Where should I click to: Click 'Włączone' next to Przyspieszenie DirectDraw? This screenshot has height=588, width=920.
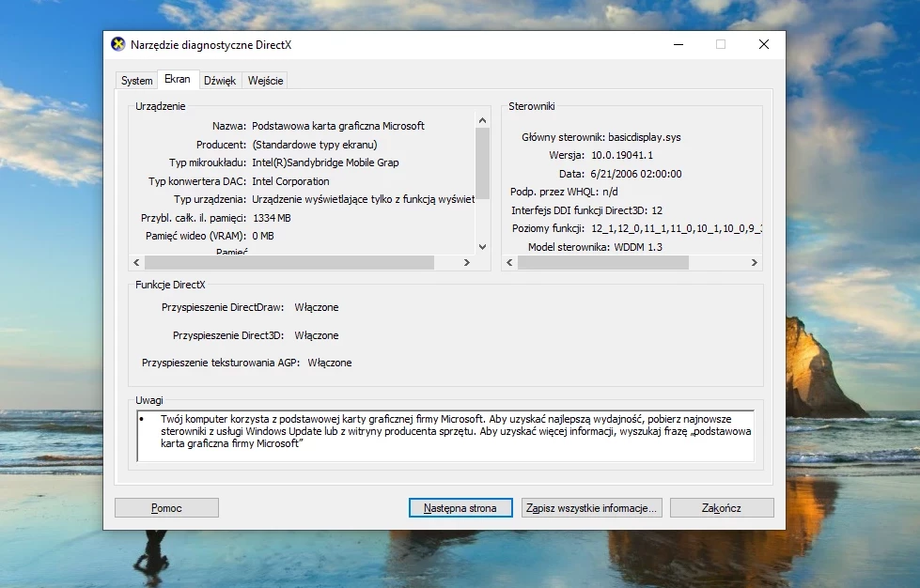point(317,308)
